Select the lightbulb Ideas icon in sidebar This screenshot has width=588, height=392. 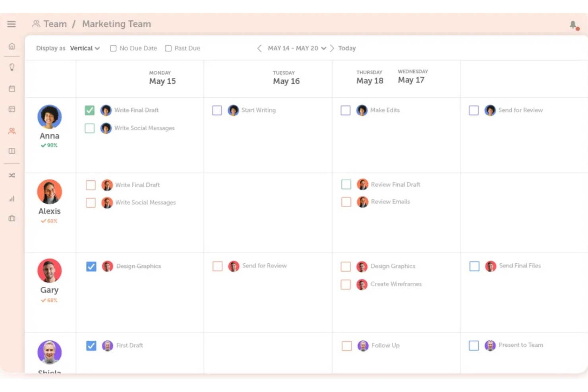[12, 67]
